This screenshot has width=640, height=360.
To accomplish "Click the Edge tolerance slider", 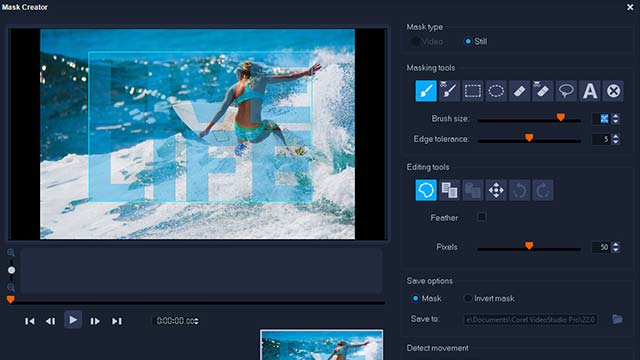I will tap(529, 140).
